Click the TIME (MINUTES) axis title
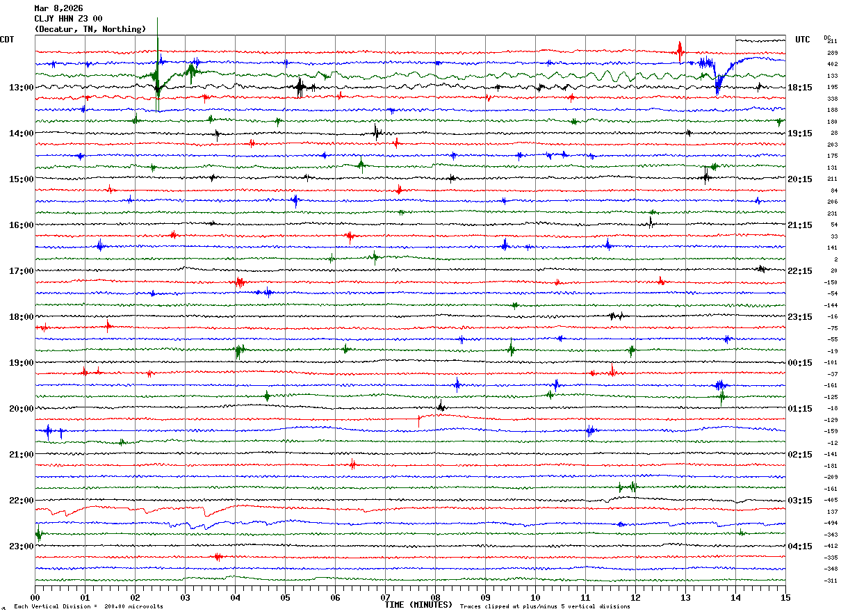 [x=418, y=605]
